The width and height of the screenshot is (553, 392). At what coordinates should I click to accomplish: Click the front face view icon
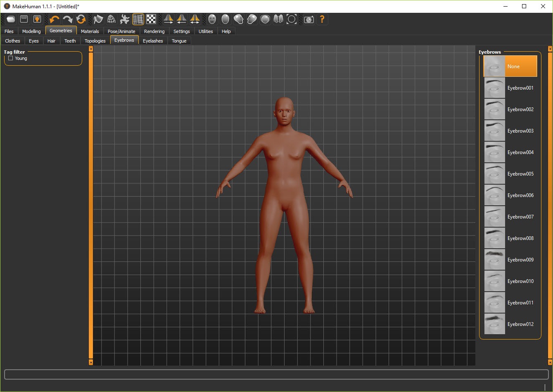(212, 19)
